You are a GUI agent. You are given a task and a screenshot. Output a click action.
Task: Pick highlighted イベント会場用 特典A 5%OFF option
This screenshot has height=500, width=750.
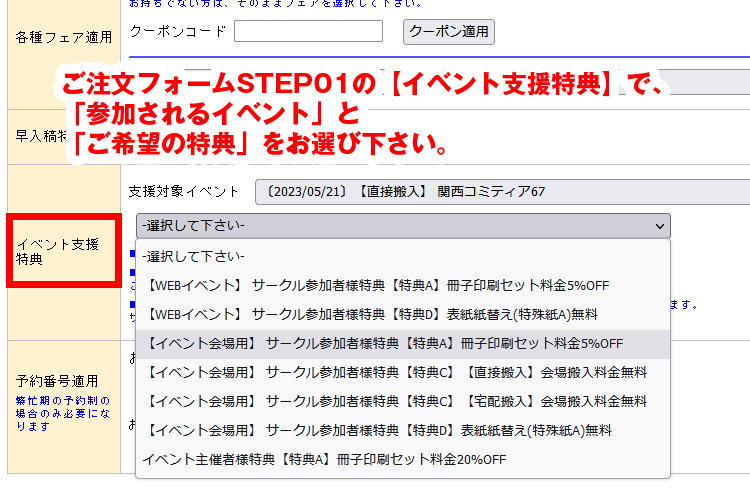(x=384, y=343)
